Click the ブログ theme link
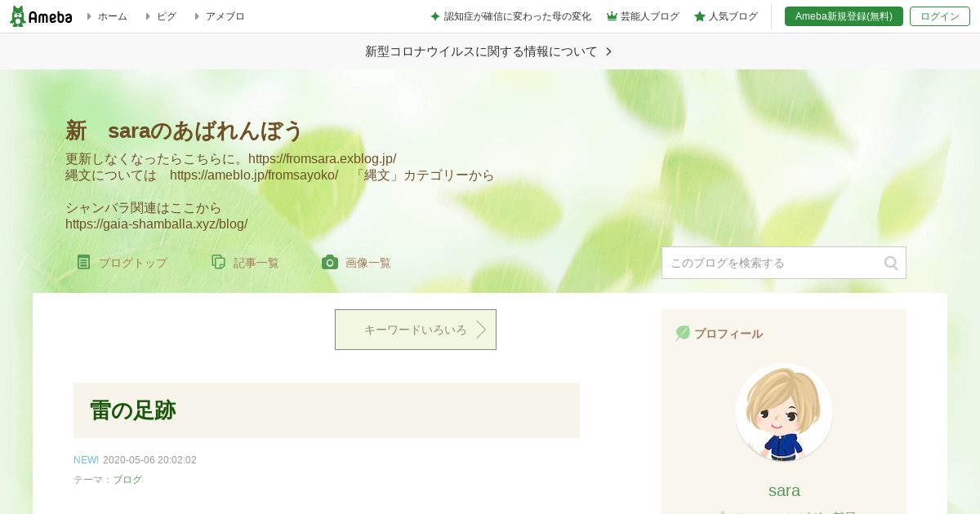 pos(127,480)
